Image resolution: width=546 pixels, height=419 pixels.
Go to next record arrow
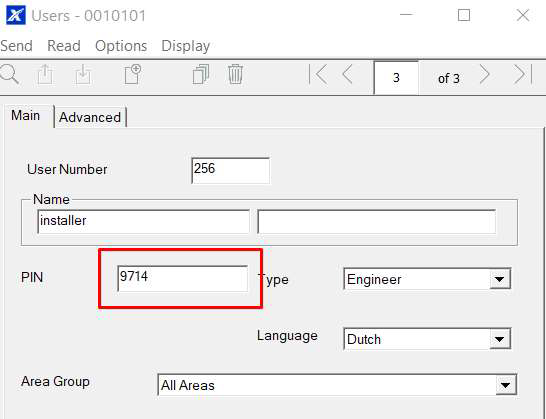point(484,74)
